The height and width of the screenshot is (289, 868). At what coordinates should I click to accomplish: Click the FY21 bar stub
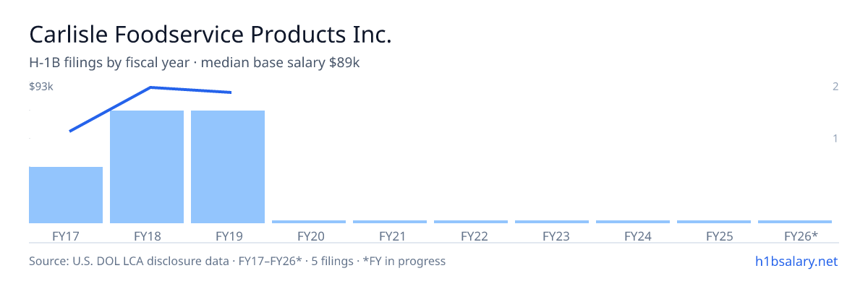pos(390,222)
